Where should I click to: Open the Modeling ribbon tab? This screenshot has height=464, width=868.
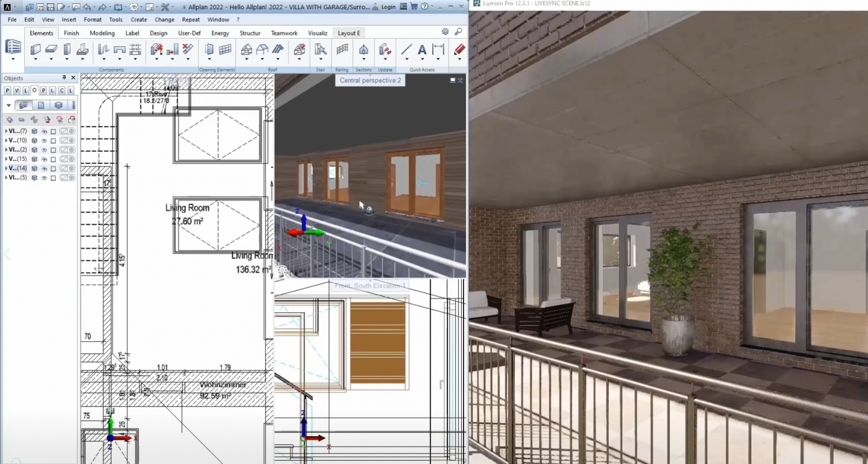click(102, 33)
